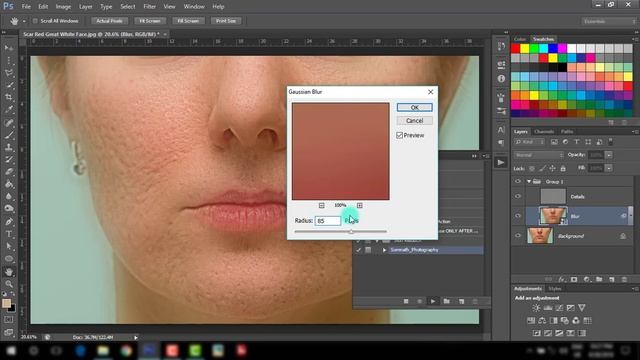This screenshot has height=360, width=640.
Task: Click Cancel in Gaussian Blur dialog
Action: coord(414,121)
